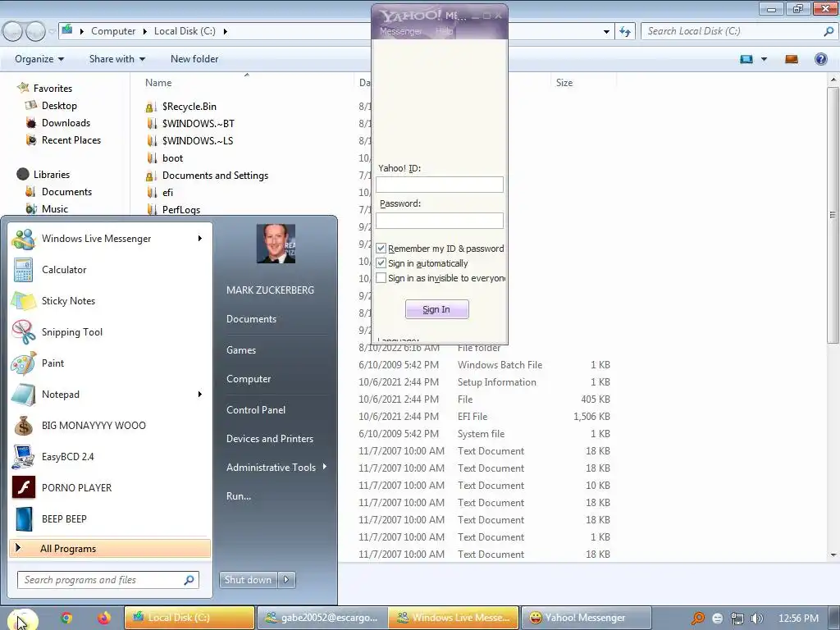
Task: Click Search programs and files box
Action: click(x=108, y=580)
